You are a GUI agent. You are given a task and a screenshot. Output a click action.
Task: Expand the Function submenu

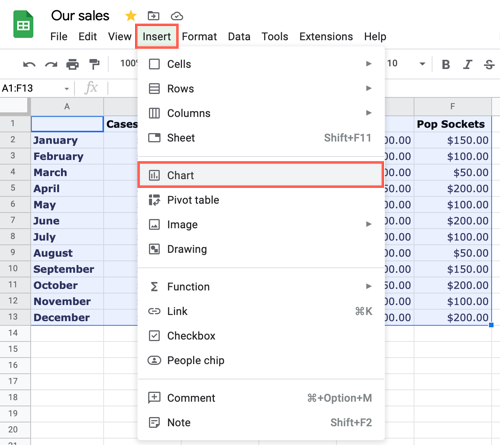[x=261, y=286]
